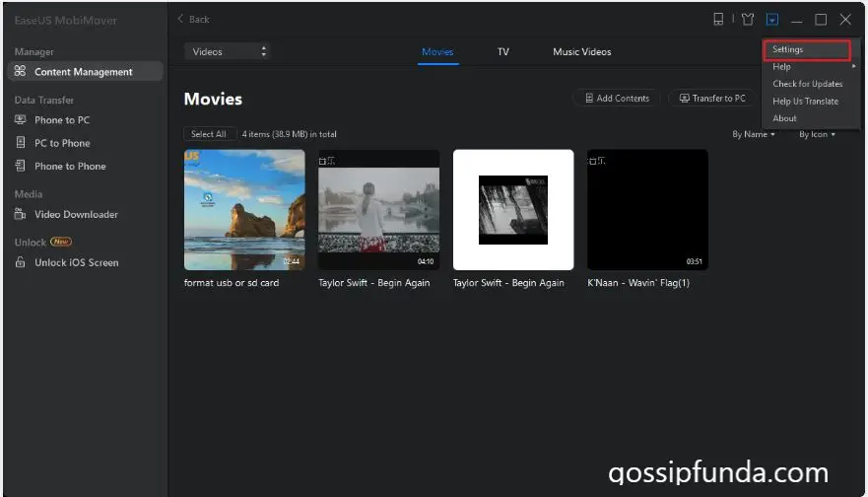Image resolution: width=868 pixels, height=497 pixels.
Task: Expand the By Name sort dropdown
Action: [x=754, y=134]
